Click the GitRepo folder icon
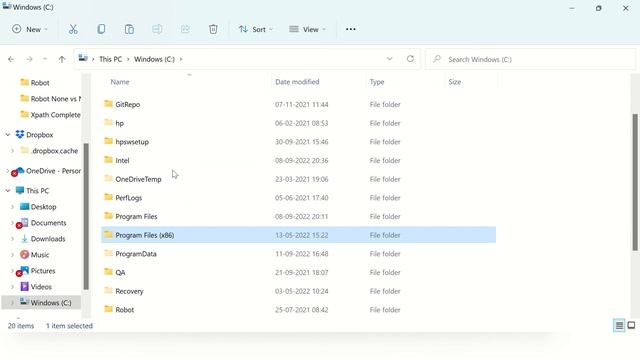The height and width of the screenshot is (360, 640). (x=108, y=104)
